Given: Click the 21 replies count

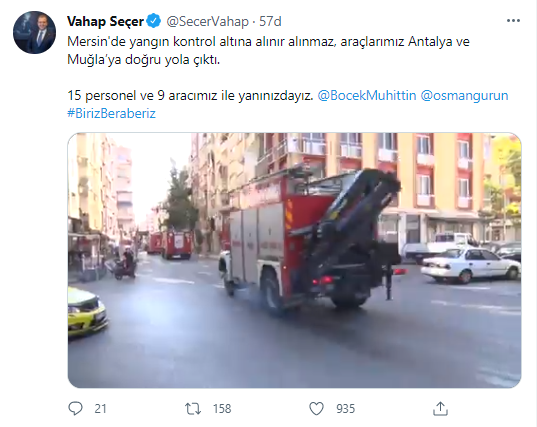Looking at the screenshot, I should point(100,409).
